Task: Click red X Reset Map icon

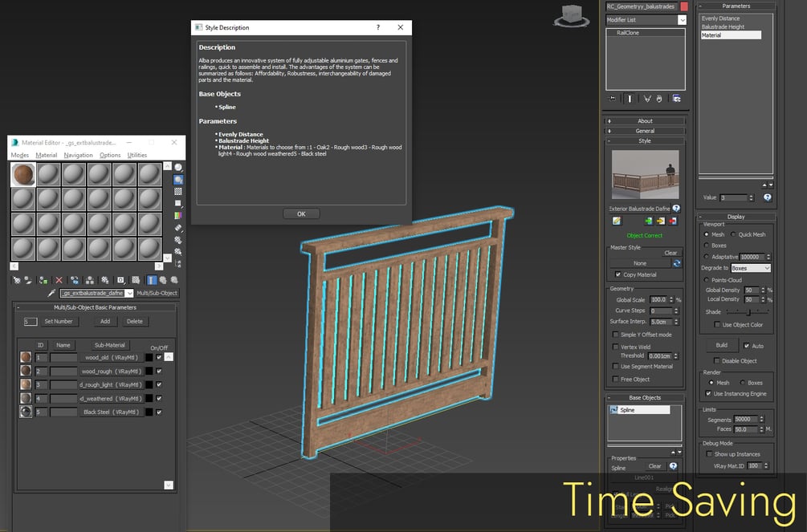Action: tap(59, 280)
